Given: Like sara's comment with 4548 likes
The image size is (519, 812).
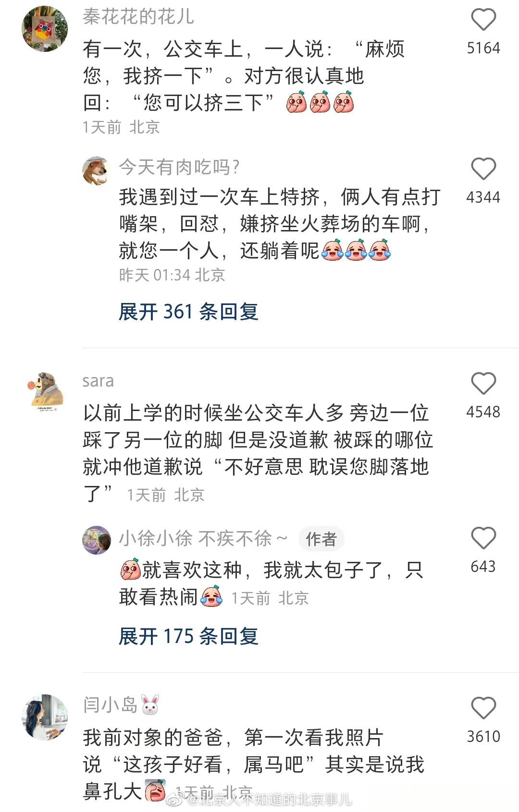Looking at the screenshot, I should tap(483, 384).
